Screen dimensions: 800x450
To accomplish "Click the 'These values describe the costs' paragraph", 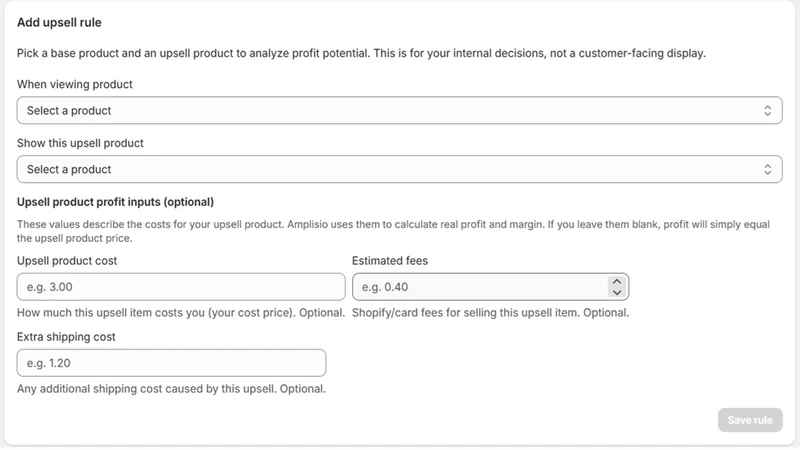I will pos(393,231).
